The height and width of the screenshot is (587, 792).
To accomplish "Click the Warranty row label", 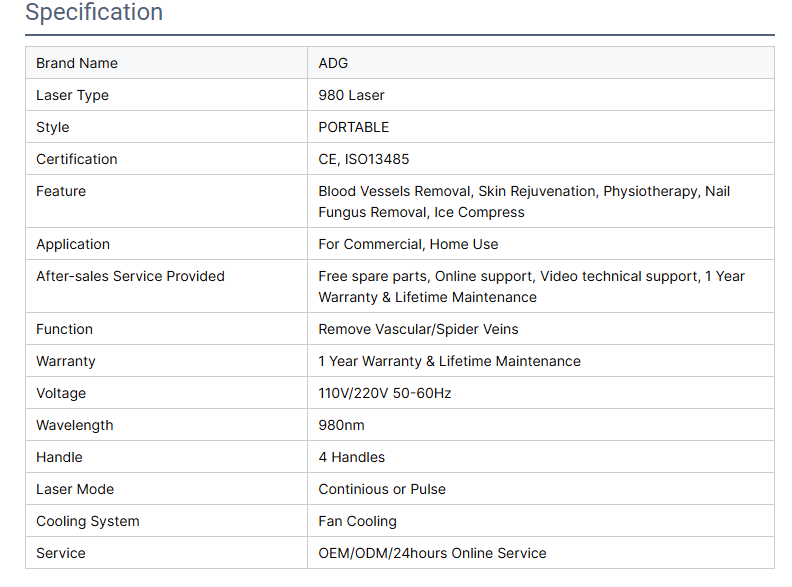I will (x=66, y=361).
